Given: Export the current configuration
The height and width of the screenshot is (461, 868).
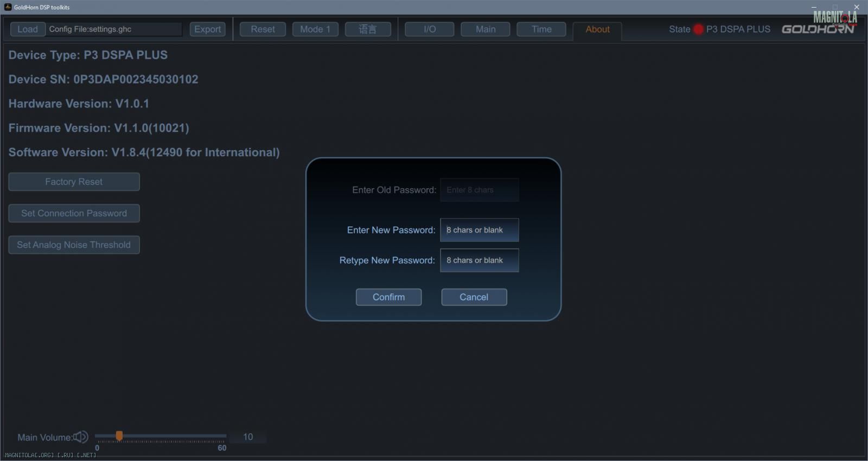Looking at the screenshot, I should (x=208, y=29).
